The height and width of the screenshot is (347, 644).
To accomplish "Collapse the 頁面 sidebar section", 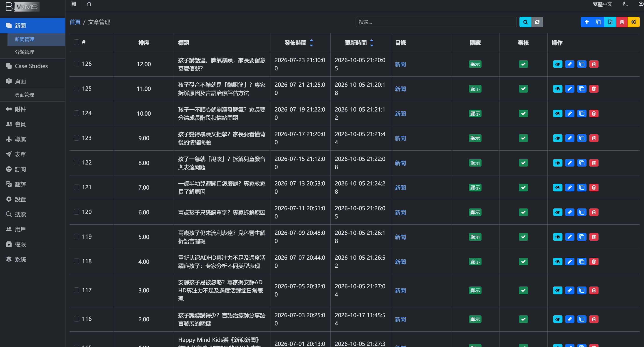I will (32, 81).
